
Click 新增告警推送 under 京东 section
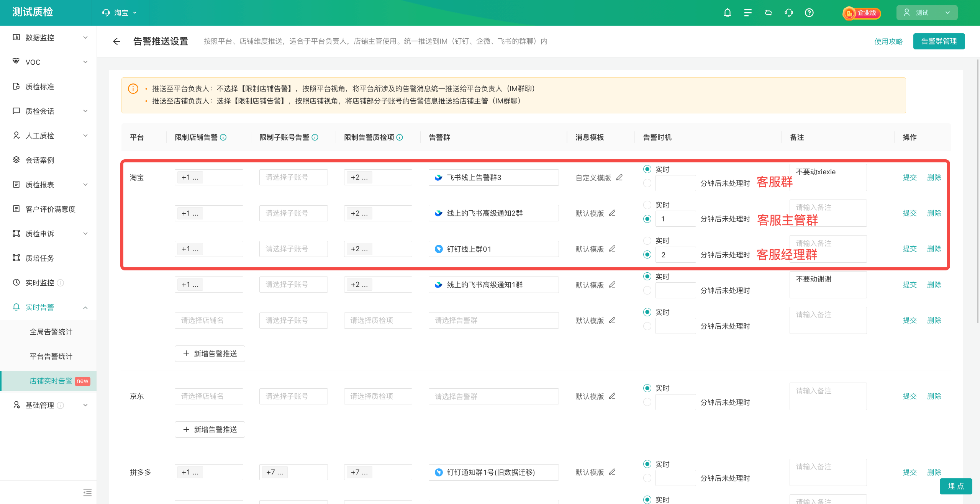click(210, 429)
